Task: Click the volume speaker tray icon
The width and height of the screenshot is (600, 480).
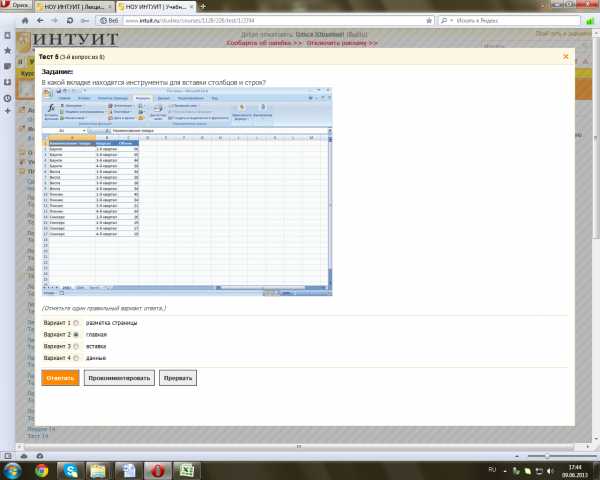Action: [550, 471]
